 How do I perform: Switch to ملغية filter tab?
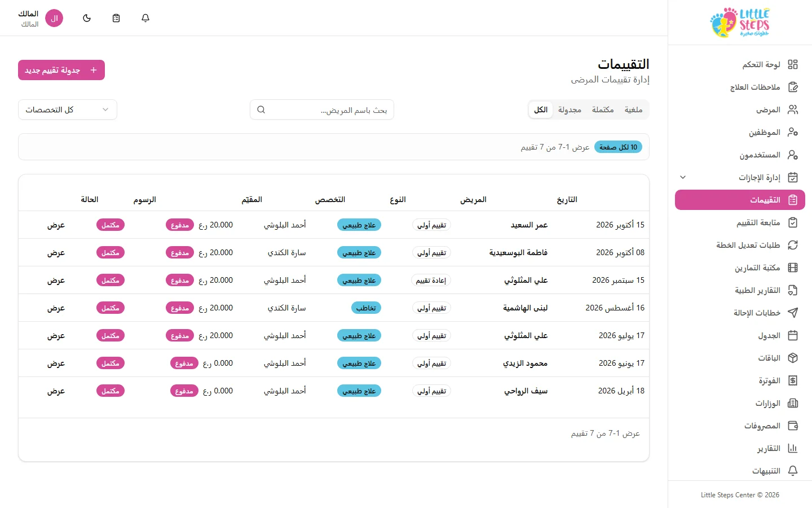click(x=633, y=110)
